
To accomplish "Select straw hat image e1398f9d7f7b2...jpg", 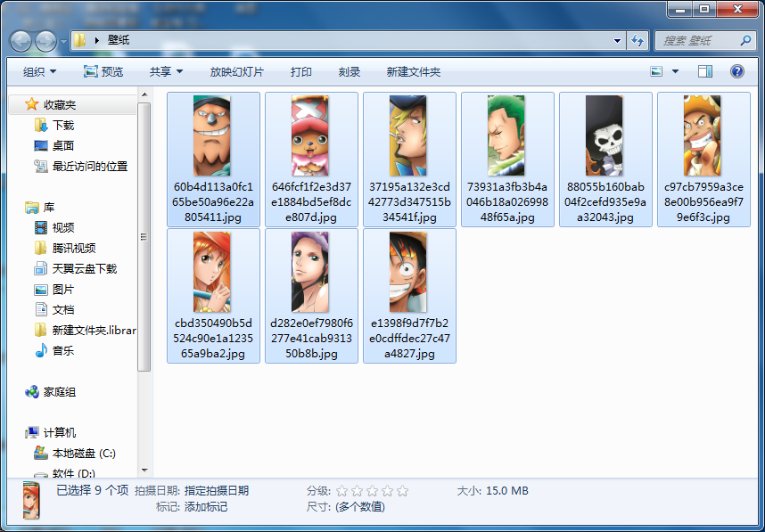I will coord(409,296).
